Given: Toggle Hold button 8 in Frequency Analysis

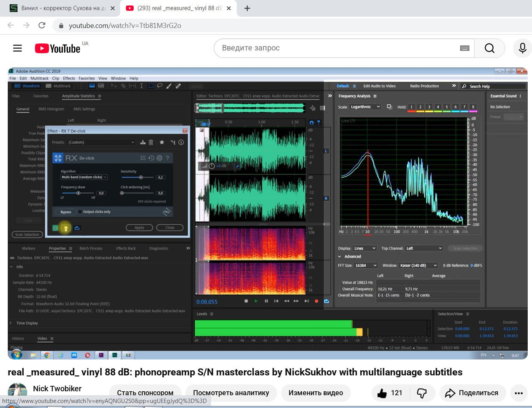Looking at the screenshot, I should [x=473, y=107].
